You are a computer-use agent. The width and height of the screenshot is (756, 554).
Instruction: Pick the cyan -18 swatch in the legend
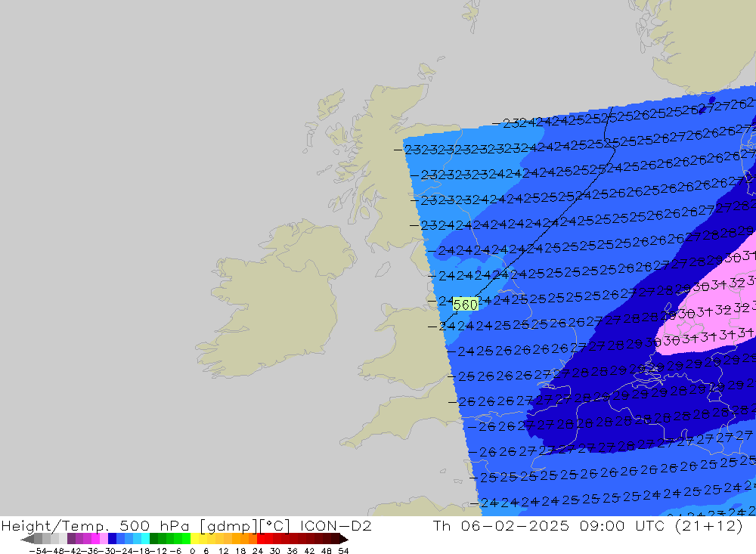(145, 539)
